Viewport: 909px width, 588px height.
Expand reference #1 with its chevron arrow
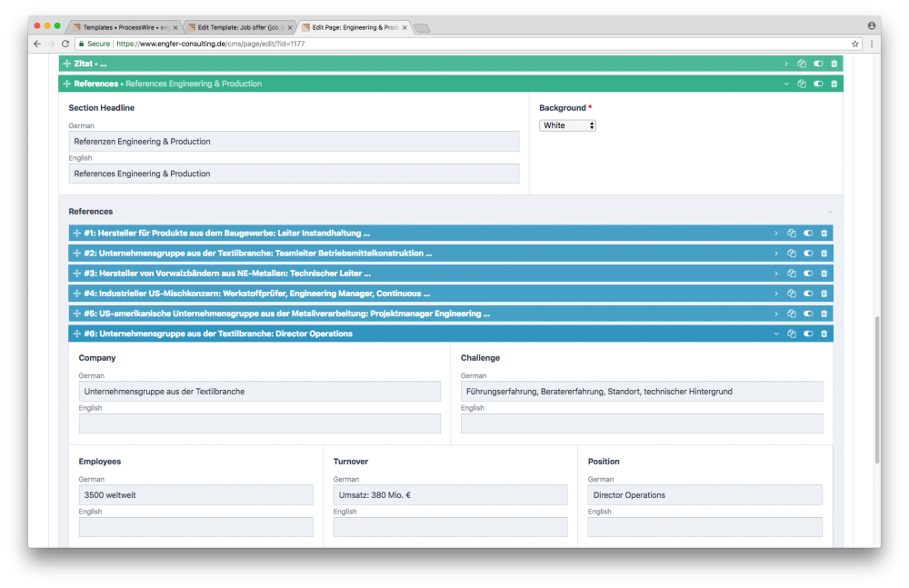(775, 234)
